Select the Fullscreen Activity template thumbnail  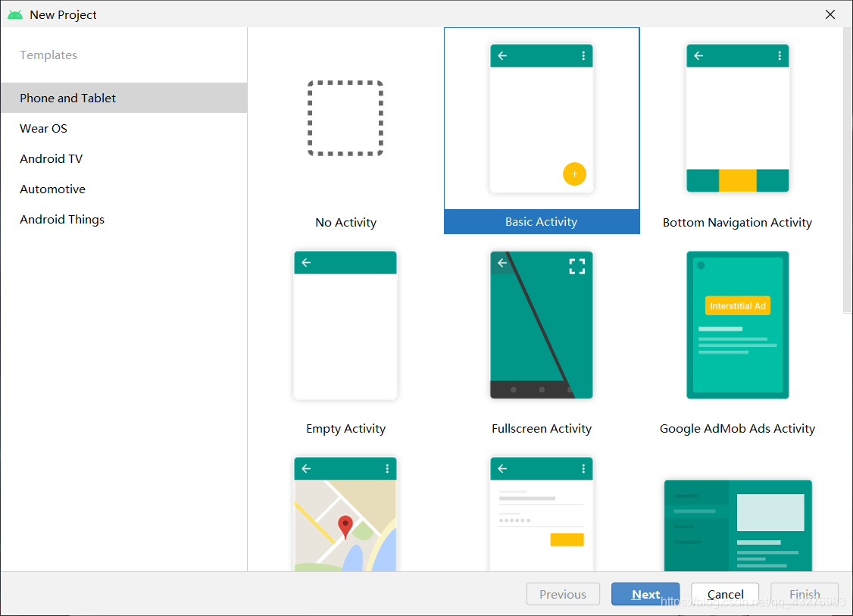pyautogui.click(x=542, y=325)
